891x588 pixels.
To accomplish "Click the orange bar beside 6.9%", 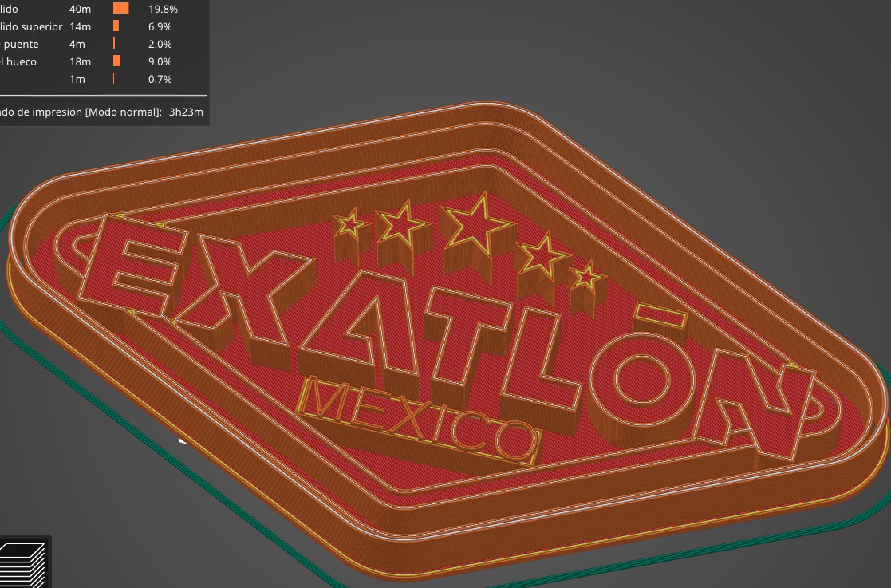I will tap(116, 26).
